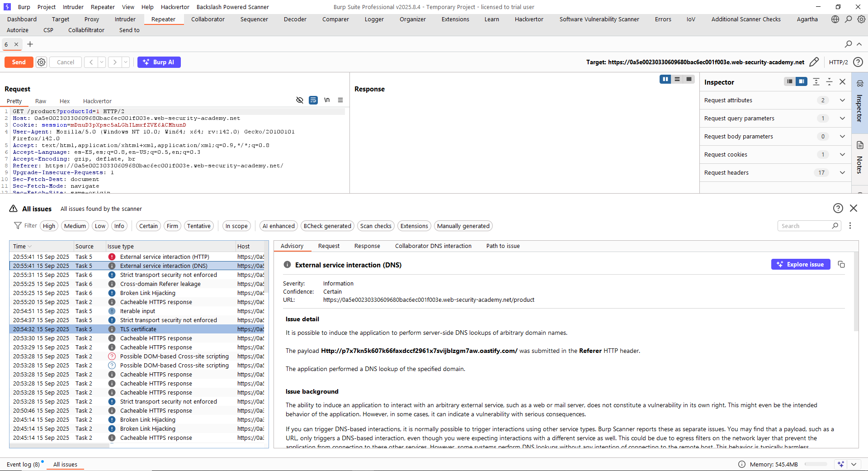Toggle the hide non-printable characters eye icon
The image size is (868, 471).
click(x=299, y=100)
